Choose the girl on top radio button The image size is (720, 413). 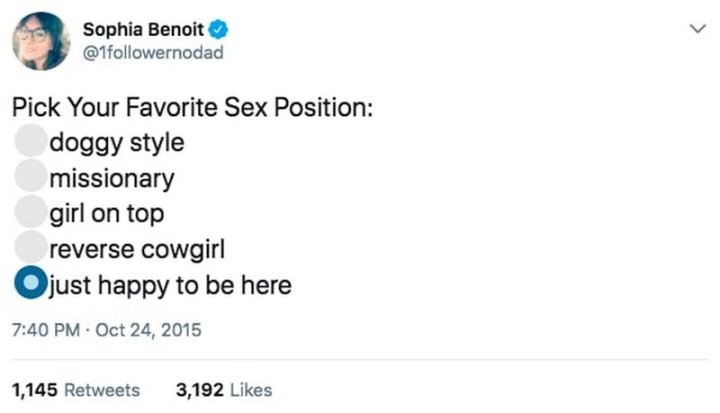pyautogui.click(x=31, y=214)
